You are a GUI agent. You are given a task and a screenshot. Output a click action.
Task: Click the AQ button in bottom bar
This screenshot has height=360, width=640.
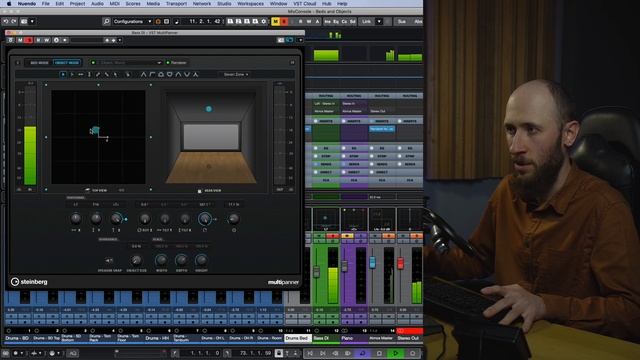pos(73,353)
